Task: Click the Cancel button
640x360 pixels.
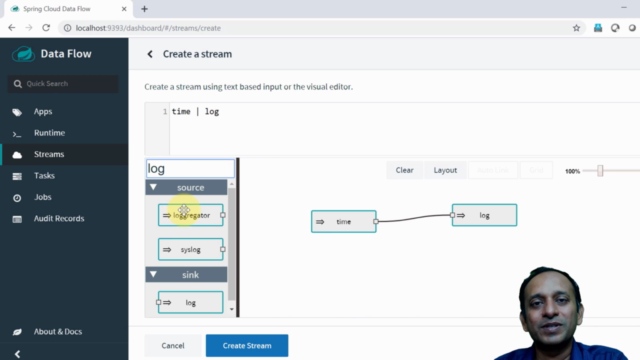Action: 173,346
